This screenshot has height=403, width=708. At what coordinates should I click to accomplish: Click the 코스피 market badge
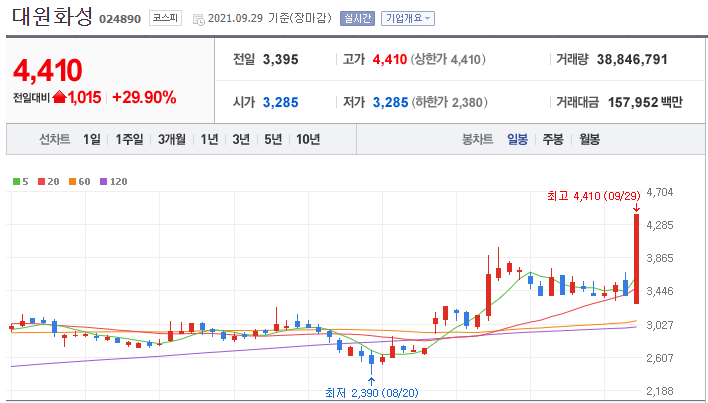[x=166, y=19]
